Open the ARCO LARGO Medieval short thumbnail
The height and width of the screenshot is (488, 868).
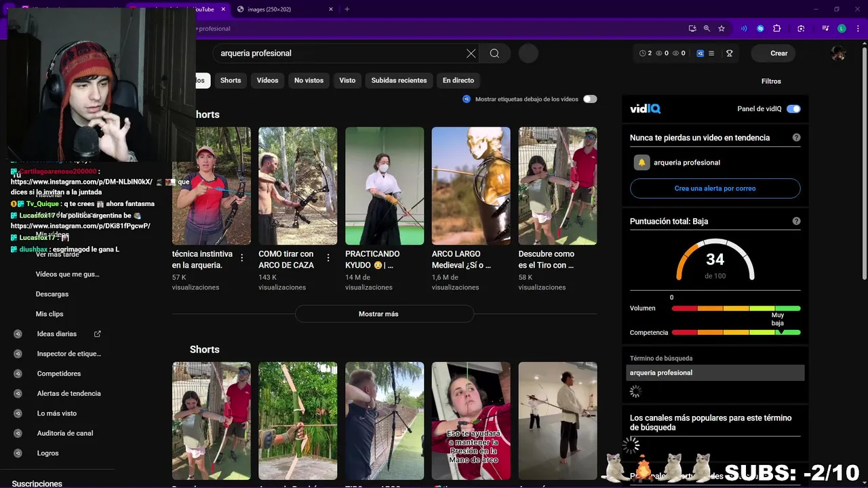(x=471, y=186)
